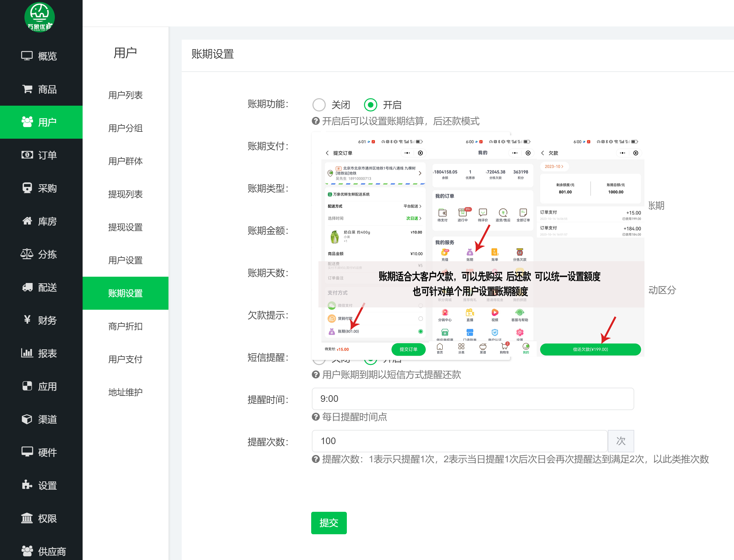进入供应商管理模块

pos(41,551)
